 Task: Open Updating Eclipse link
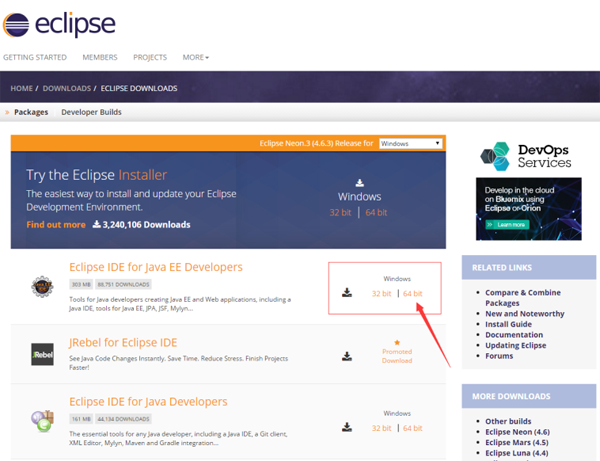pos(515,345)
